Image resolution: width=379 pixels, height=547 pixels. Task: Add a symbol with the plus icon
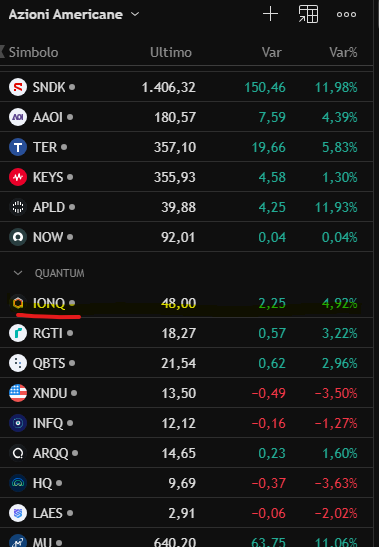pos(270,14)
